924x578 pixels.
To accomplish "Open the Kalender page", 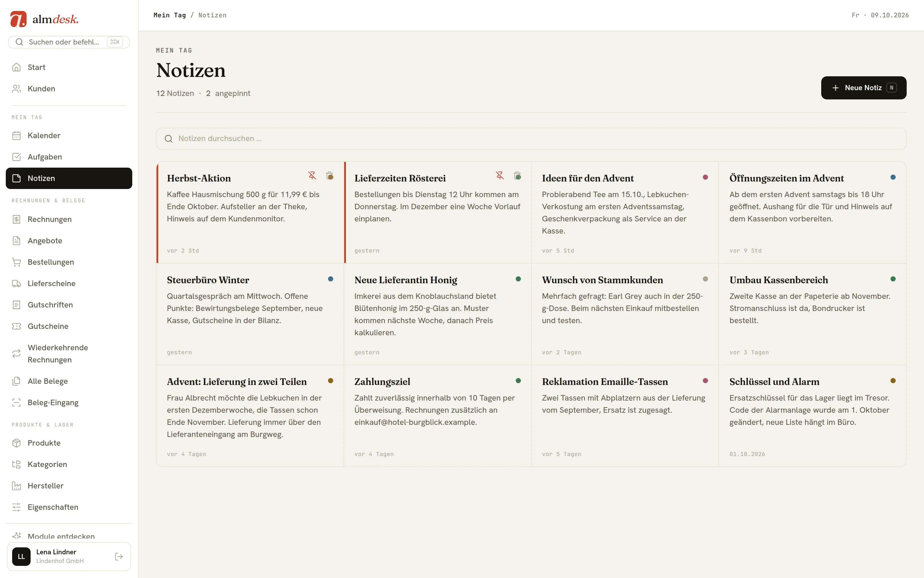I will (69, 135).
